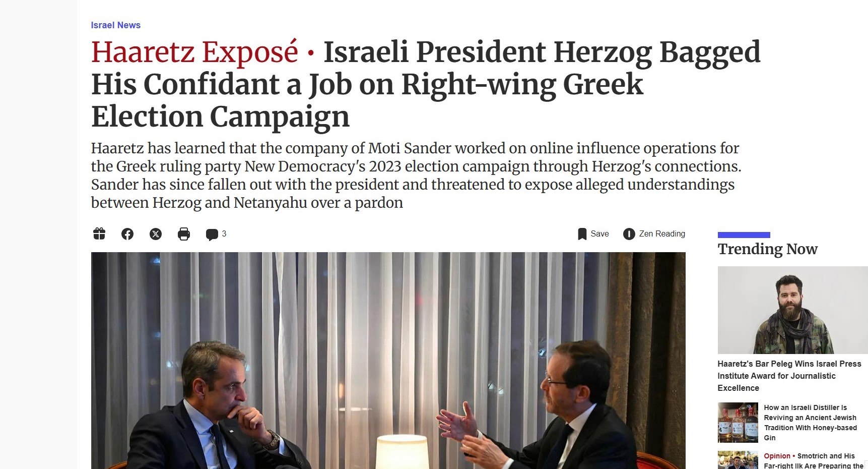This screenshot has height=469, width=868.
Task: Print the article using the printer icon
Action: pyautogui.click(x=184, y=234)
